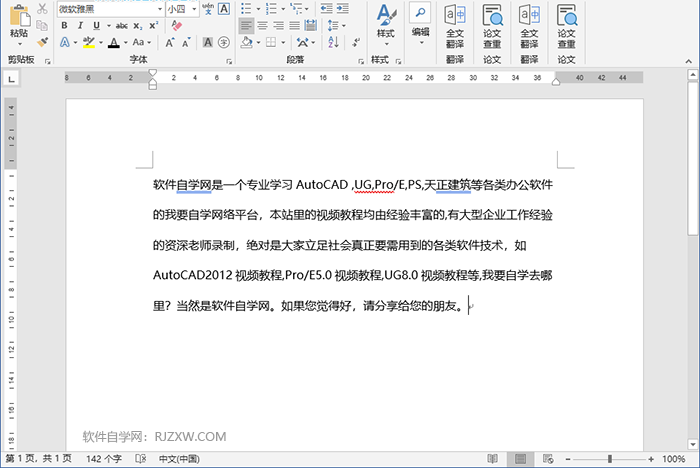
Task: Open the 段落 paragraph dialog launcher
Action: click(361, 61)
